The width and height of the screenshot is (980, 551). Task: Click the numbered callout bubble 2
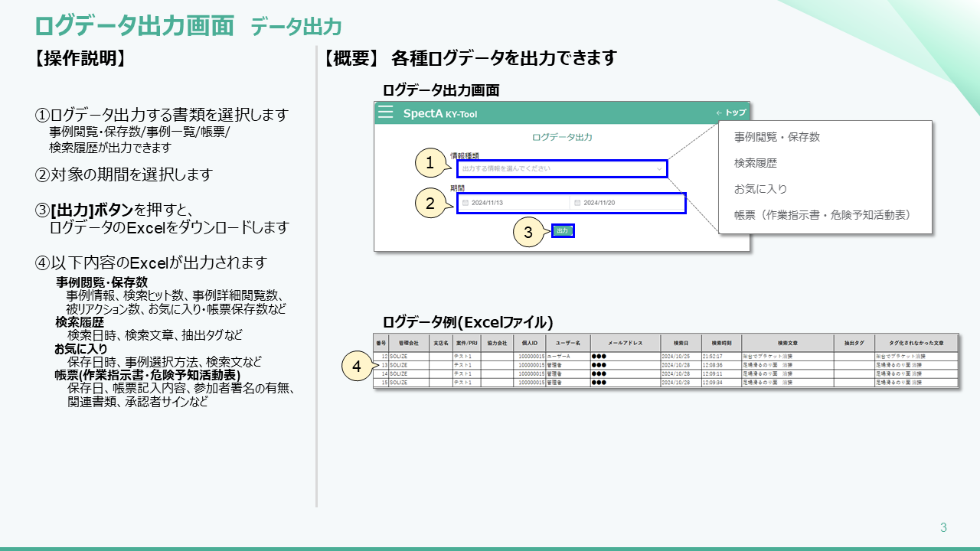[430, 204]
